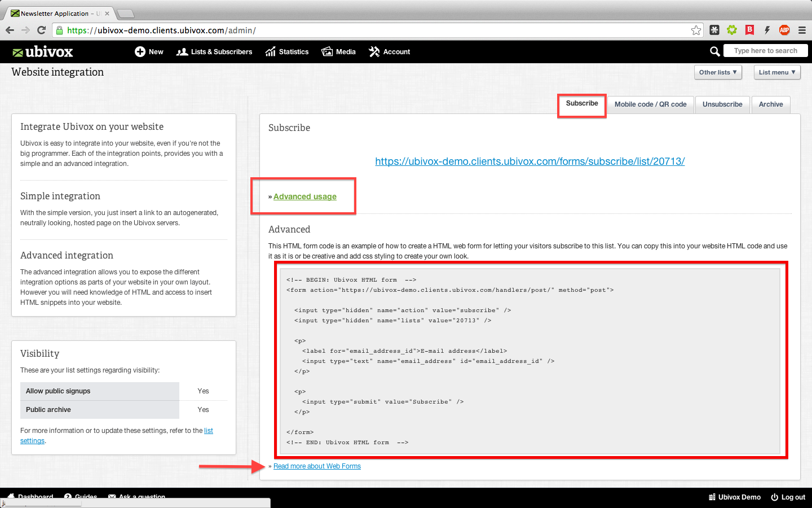
Task: Select the Subscribe tab
Action: click(x=582, y=104)
